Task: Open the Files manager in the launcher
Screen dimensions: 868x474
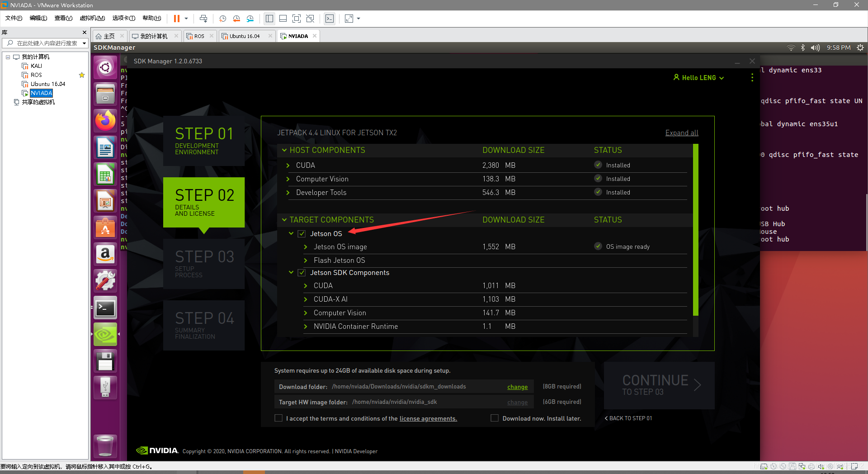Action: [x=105, y=94]
